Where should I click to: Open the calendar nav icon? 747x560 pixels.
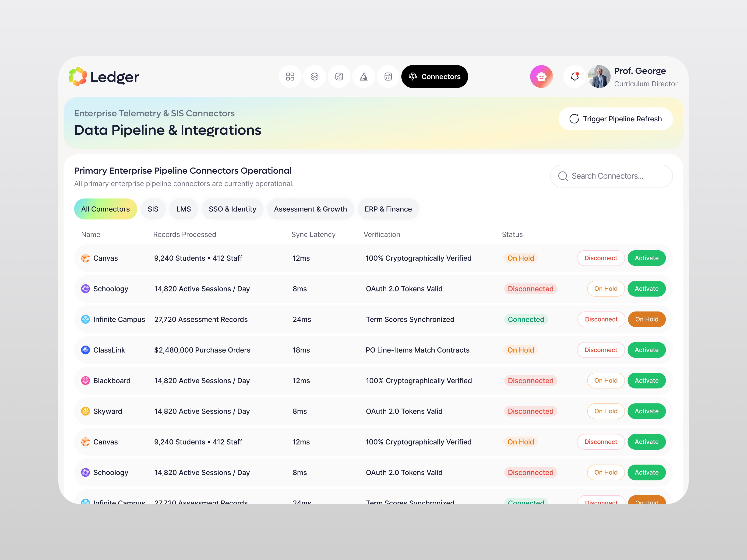point(388,77)
